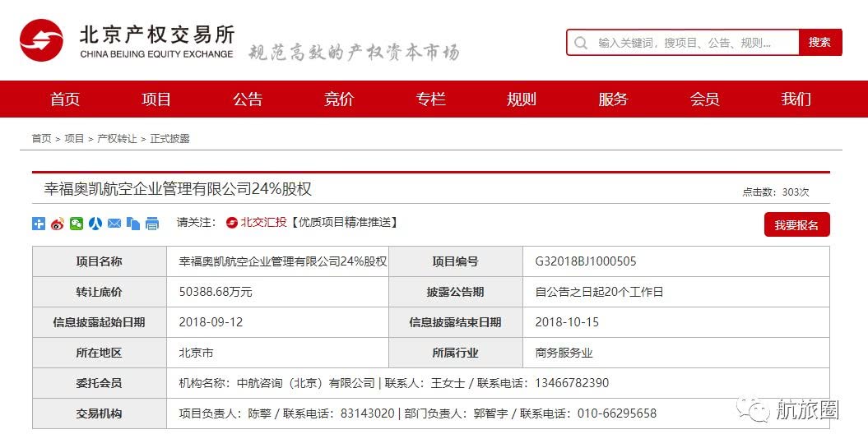Open the 竞价 nav menu item
The height and width of the screenshot is (448, 868).
339,99
